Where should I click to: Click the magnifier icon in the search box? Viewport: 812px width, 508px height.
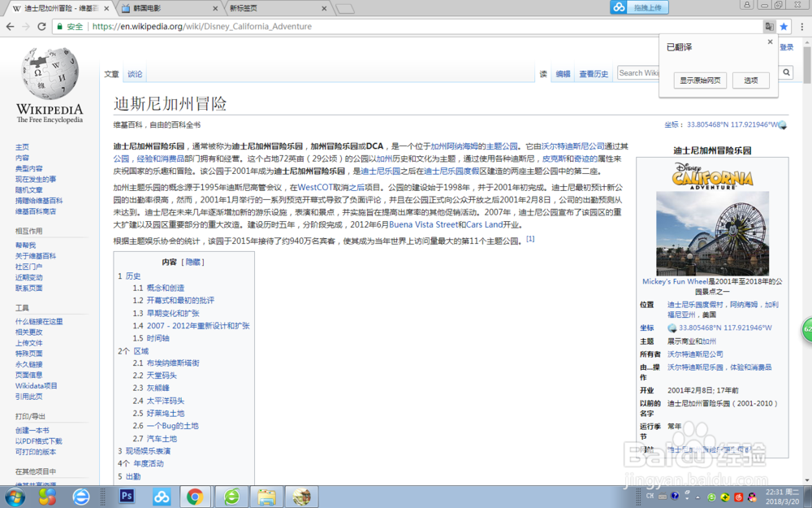[785, 72]
